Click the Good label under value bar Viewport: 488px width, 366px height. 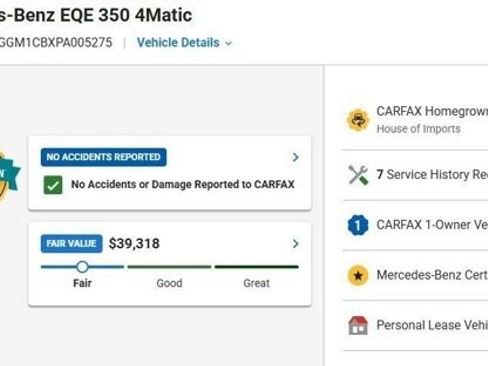(169, 283)
